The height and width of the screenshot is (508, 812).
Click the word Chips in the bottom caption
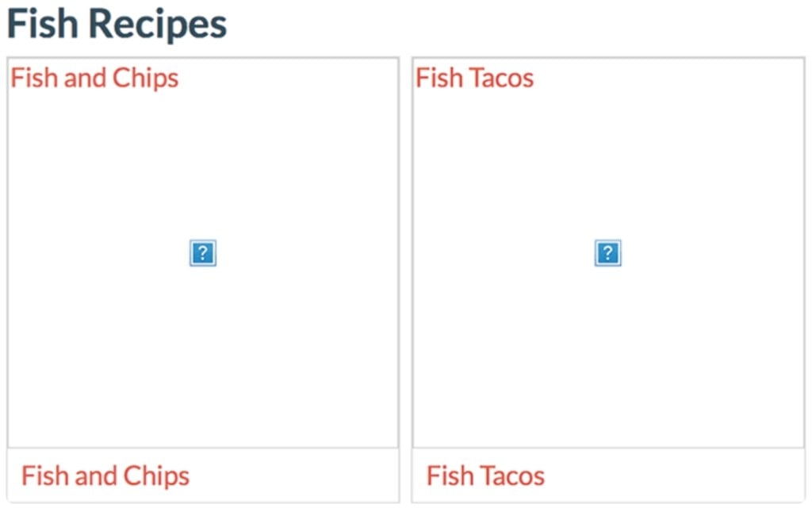[156, 476]
